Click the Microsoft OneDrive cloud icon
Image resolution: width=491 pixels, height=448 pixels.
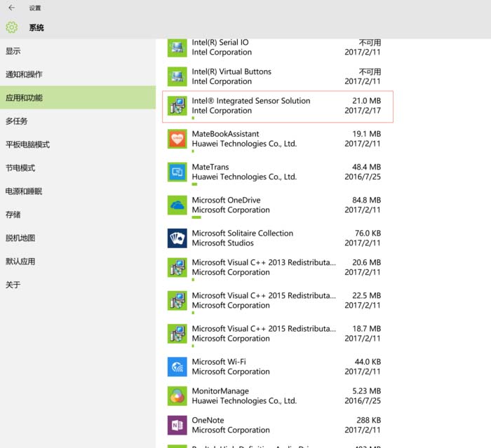177,205
